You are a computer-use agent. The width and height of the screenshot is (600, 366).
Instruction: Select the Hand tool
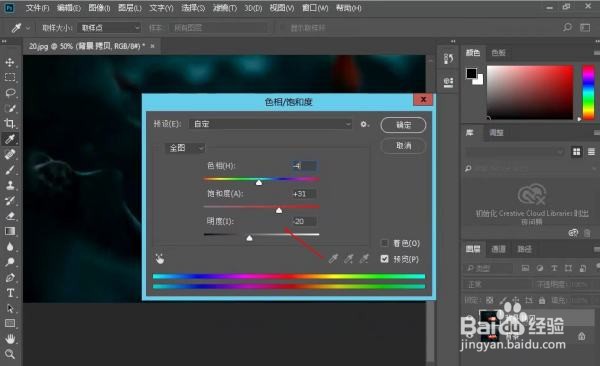10,339
